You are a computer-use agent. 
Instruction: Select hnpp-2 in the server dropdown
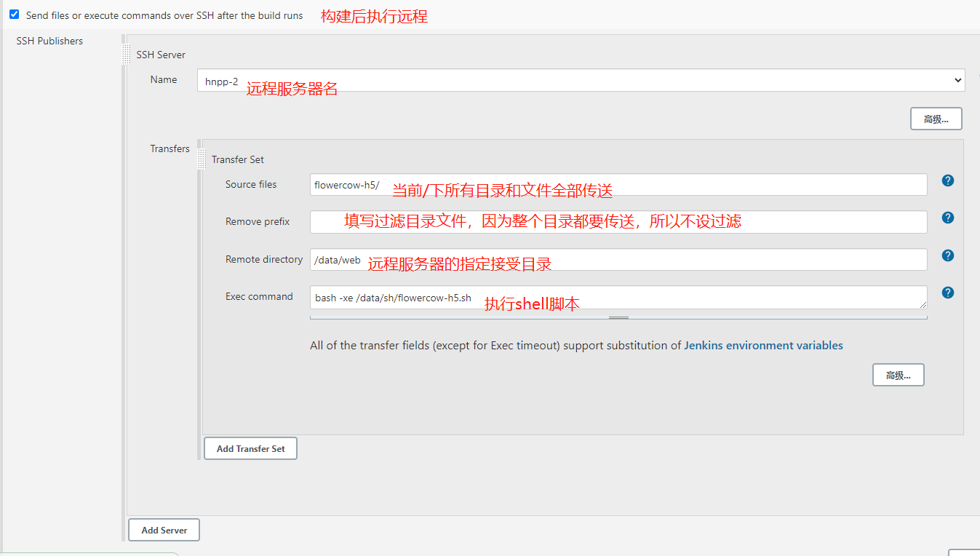click(509, 80)
